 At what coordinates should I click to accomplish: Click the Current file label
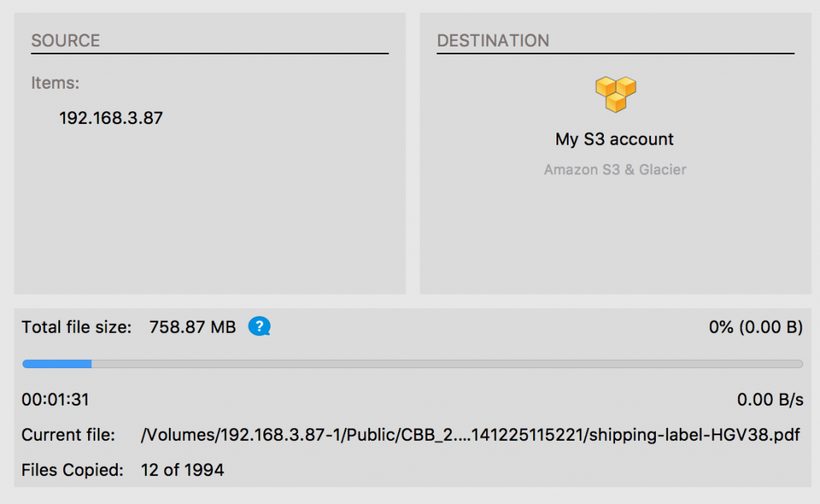(68, 434)
